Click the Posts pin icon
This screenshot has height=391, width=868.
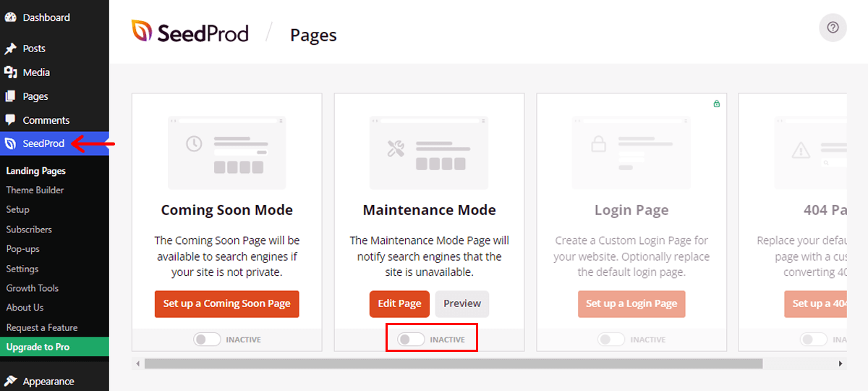pos(10,49)
